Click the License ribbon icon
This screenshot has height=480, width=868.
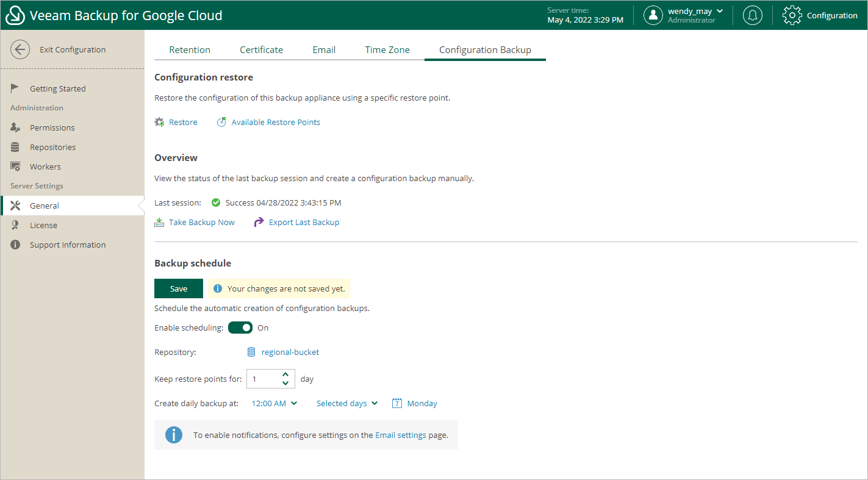[15, 225]
